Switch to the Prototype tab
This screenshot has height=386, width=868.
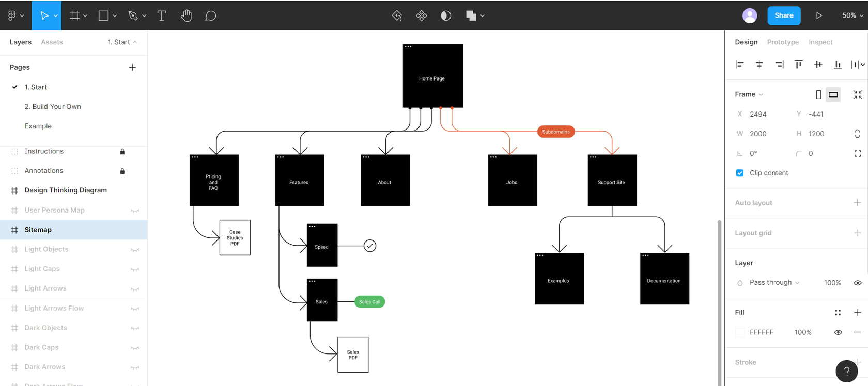point(783,42)
